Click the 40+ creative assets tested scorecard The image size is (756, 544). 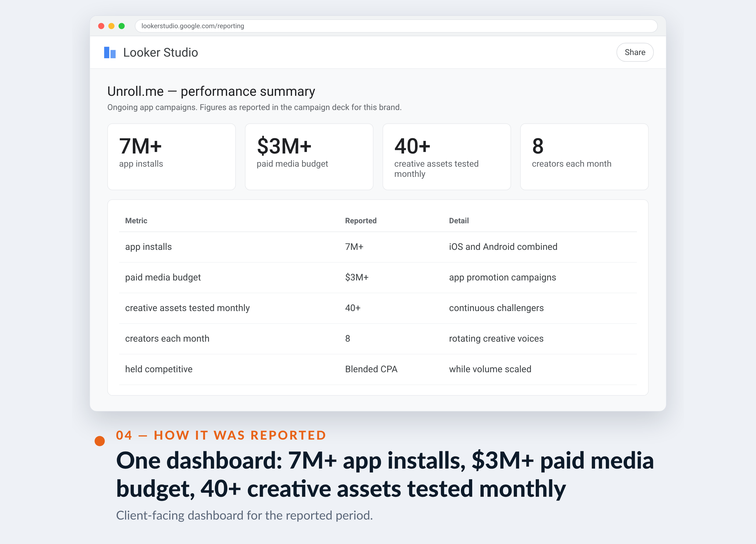(447, 157)
